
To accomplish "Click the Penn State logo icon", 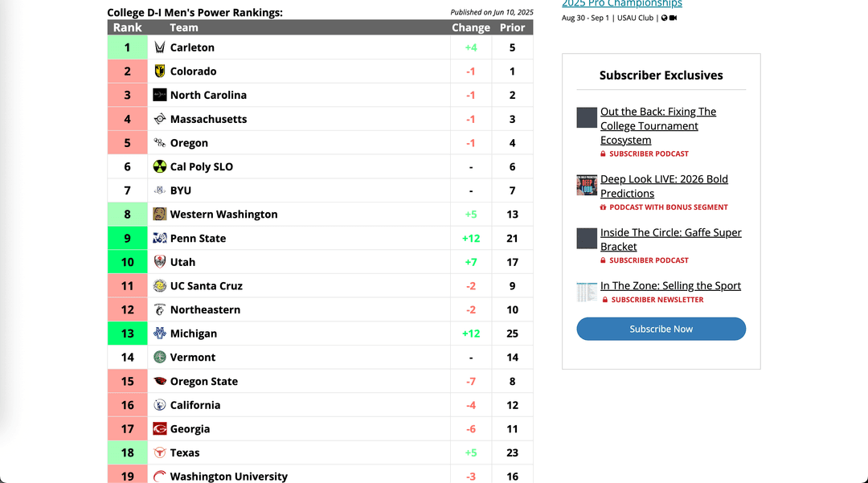I will [161, 238].
